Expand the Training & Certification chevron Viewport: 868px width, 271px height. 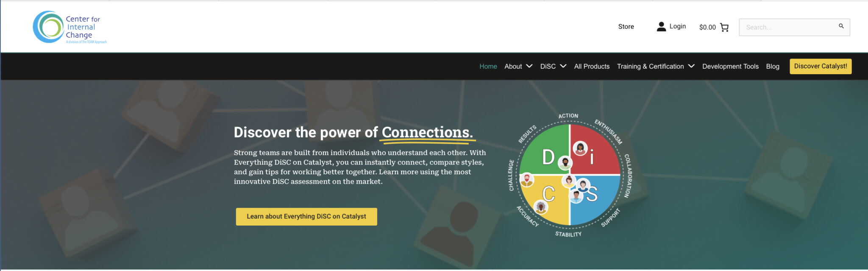[x=691, y=66]
